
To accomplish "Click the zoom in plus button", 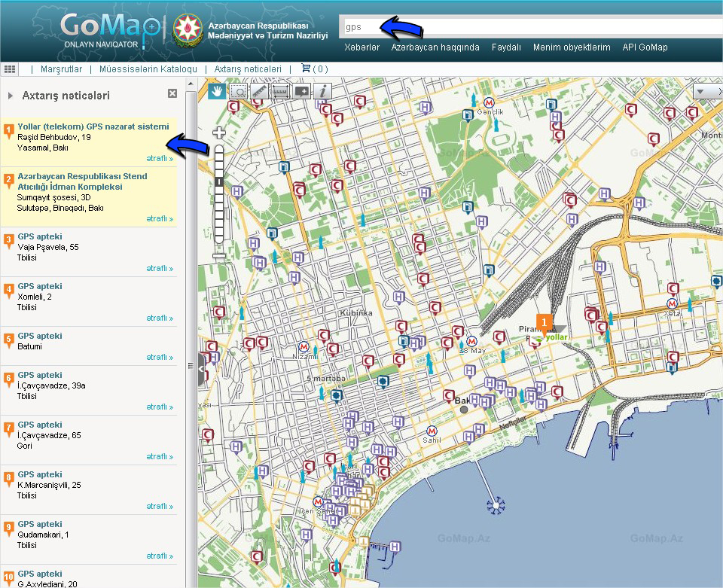I will (219, 133).
